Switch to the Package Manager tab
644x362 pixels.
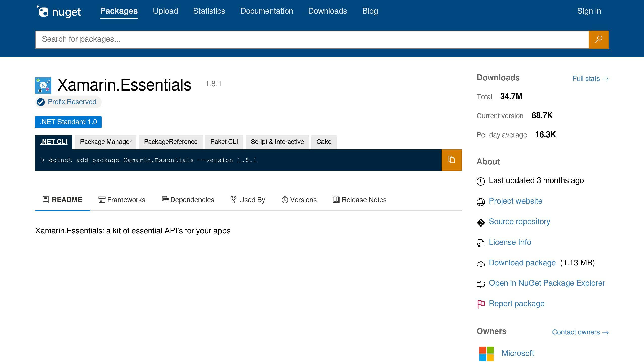105,142
